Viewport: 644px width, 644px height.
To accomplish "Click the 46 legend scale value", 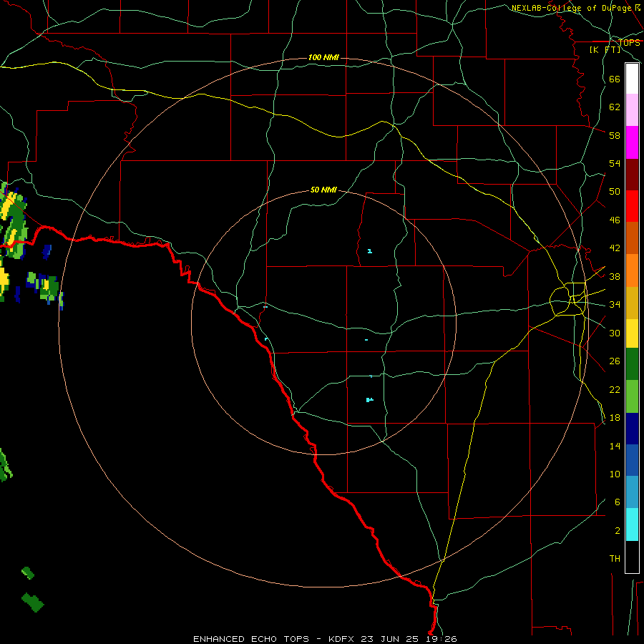I will (x=615, y=220).
